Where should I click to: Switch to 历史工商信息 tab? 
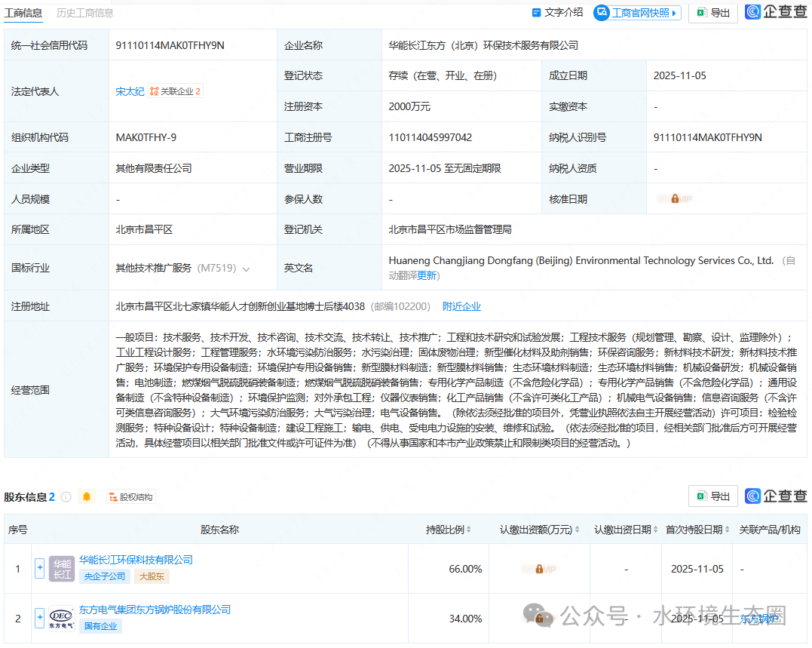pyautogui.click(x=85, y=13)
